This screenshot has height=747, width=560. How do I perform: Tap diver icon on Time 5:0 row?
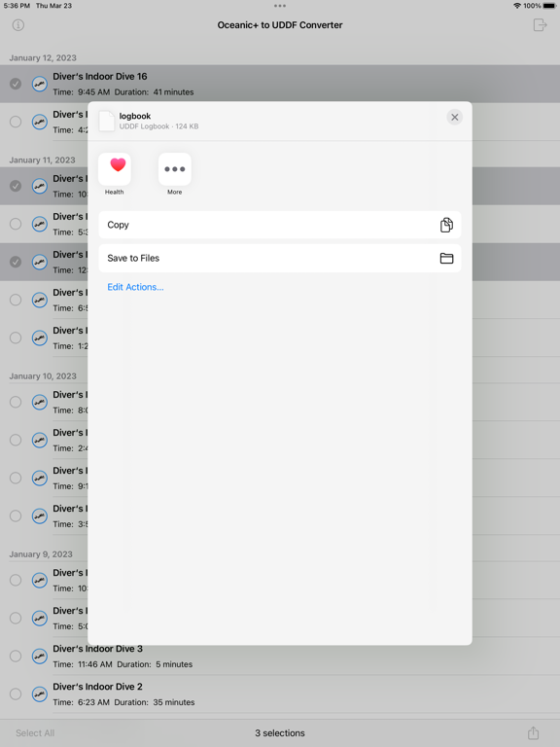tap(40, 618)
